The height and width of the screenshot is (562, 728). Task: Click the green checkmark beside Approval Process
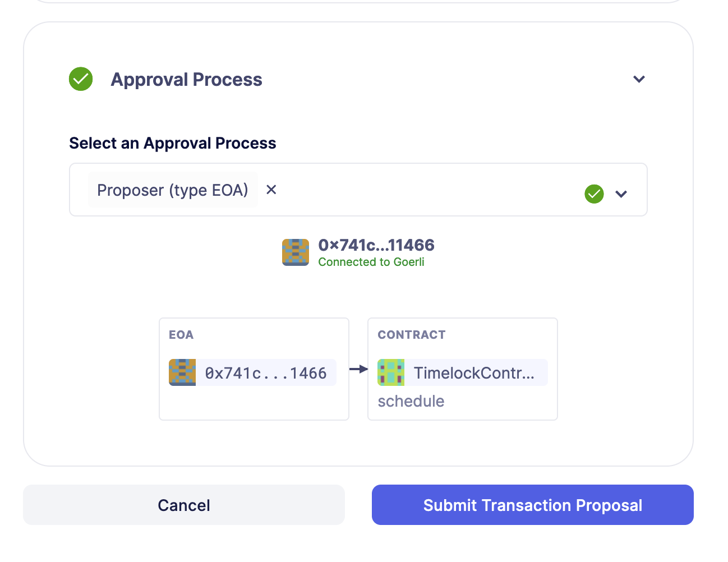click(81, 79)
